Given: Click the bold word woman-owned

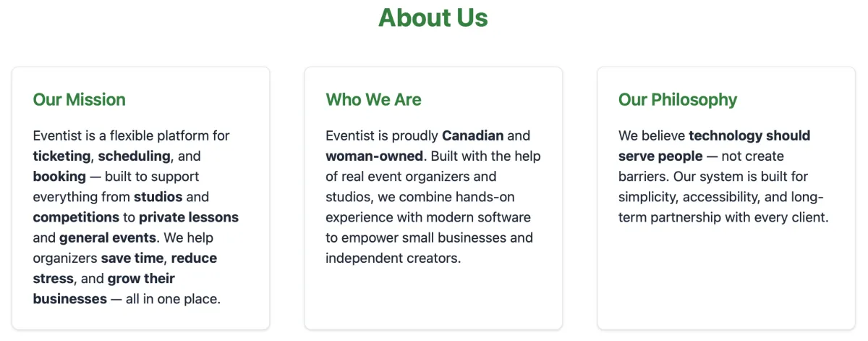Looking at the screenshot, I should 374,156.
